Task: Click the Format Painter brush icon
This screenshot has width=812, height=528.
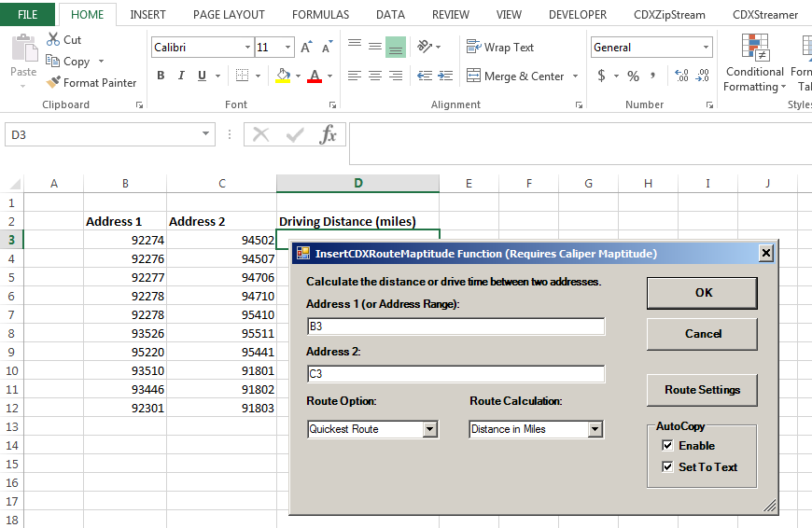Action: click(x=53, y=83)
